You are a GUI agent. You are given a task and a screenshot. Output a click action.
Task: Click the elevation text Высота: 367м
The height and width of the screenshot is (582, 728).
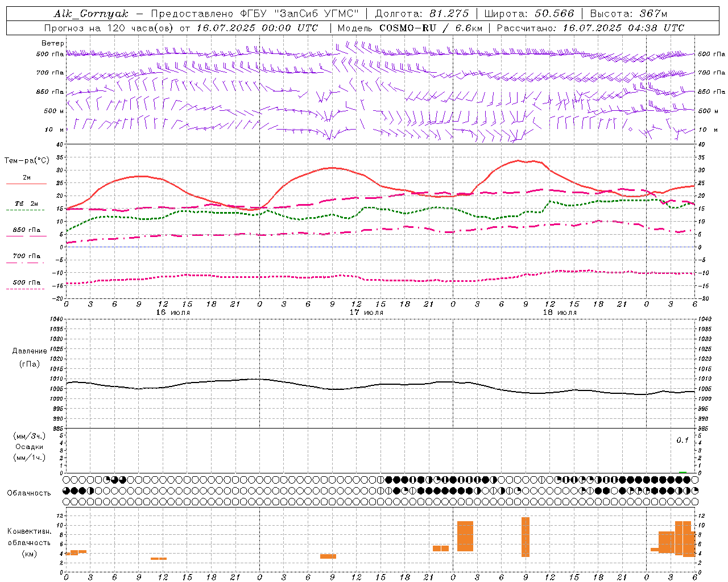click(628, 14)
